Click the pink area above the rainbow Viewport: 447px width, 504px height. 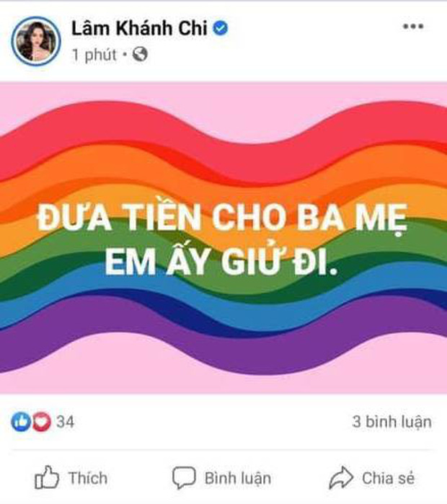[223, 93]
